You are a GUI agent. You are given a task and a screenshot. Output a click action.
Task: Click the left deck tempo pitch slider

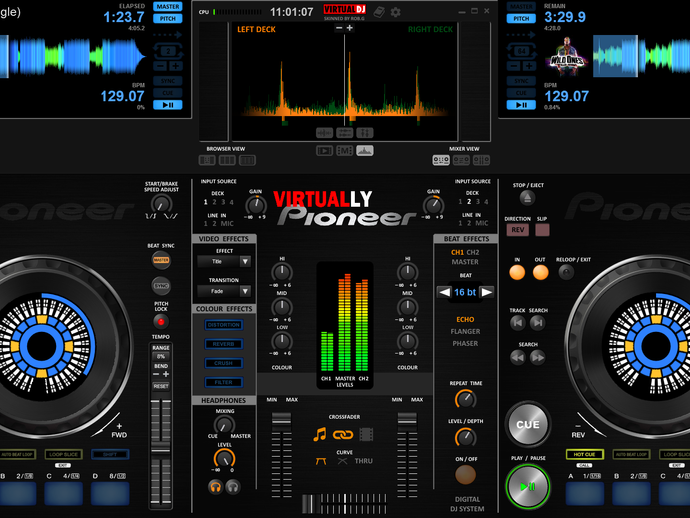click(x=161, y=451)
